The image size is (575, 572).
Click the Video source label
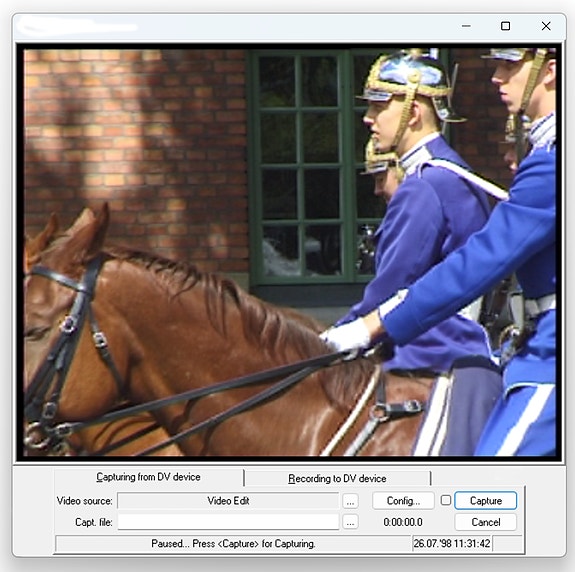click(x=84, y=501)
